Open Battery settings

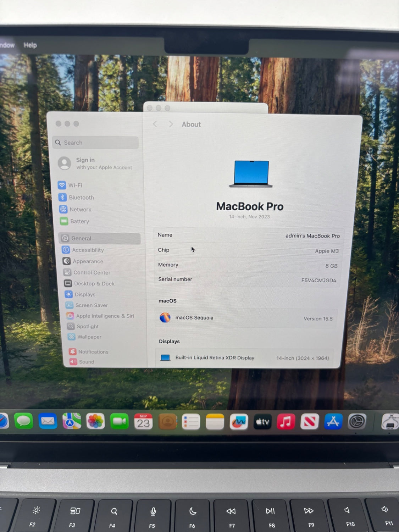[79, 221]
